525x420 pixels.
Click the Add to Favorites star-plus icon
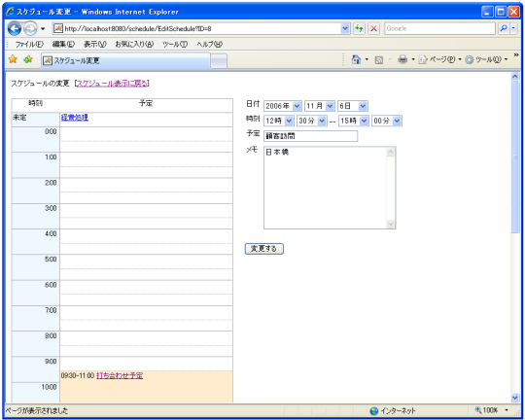tap(28, 59)
